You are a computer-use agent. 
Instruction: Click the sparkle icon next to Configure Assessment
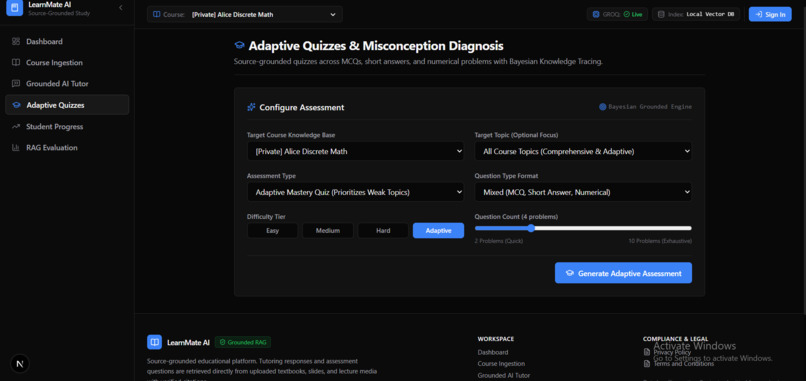coord(251,107)
